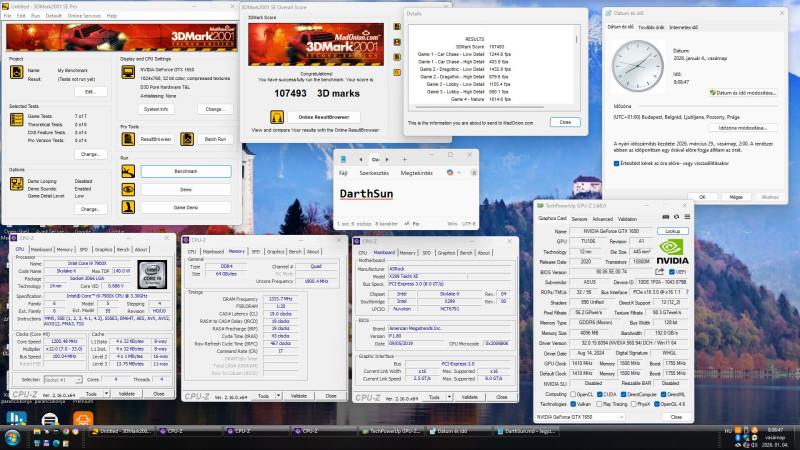
Task: Open the Internetes idő tab in Date and Time
Action: click(x=683, y=28)
